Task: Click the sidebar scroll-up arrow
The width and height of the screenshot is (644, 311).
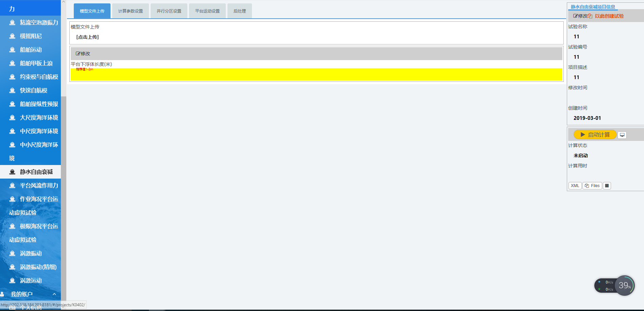Action: 64,2
